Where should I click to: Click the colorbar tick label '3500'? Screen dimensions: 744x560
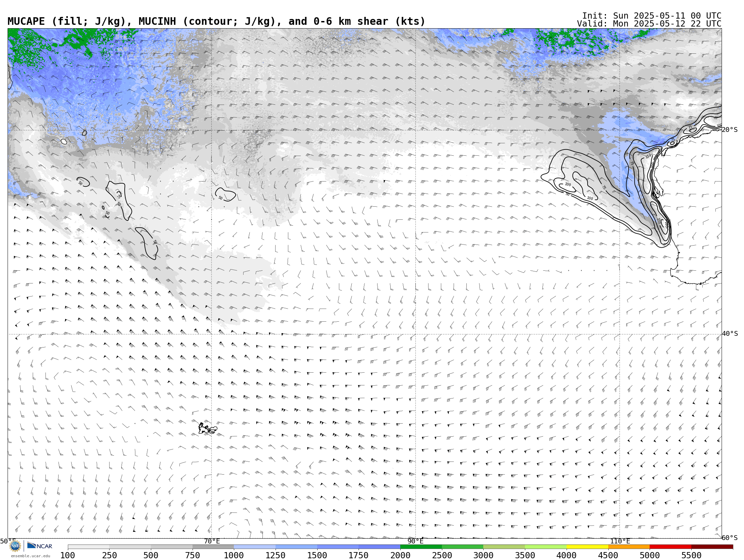[x=525, y=556]
